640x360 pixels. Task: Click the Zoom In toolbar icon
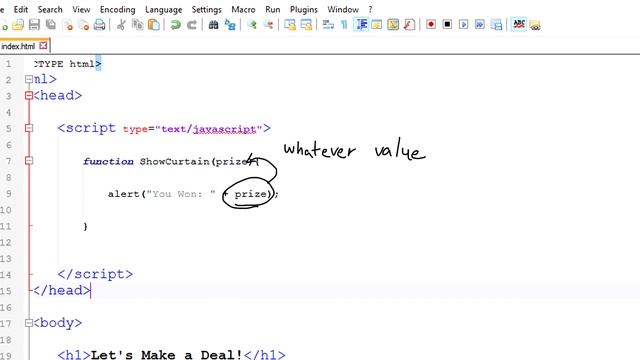(251, 25)
